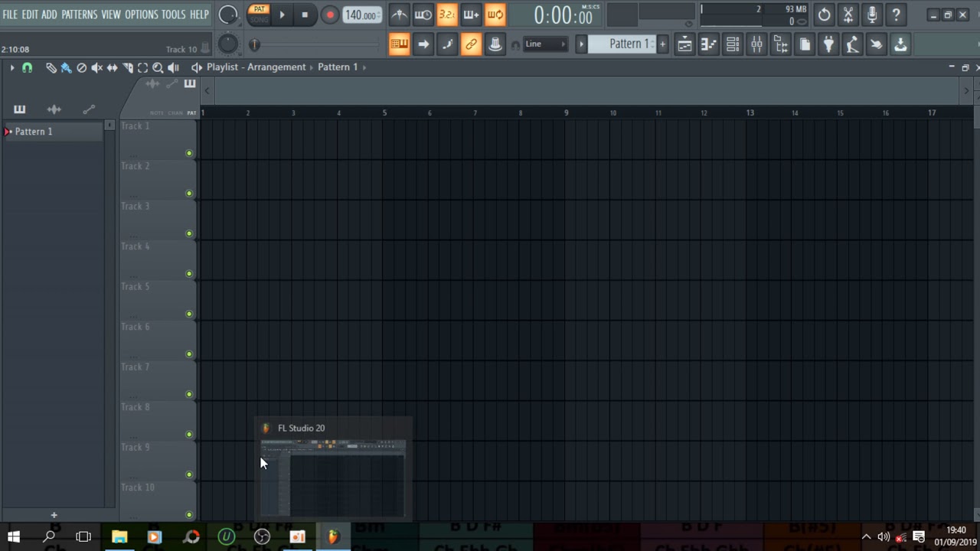Open the touch controllers icon
The image size is (980, 551).
point(877,44)
